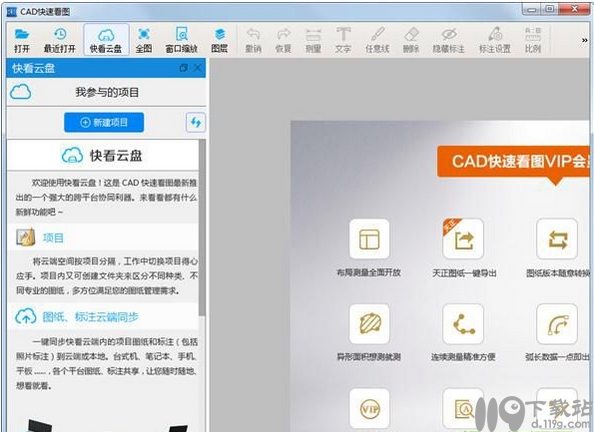Click the 项目 section picture icon

[25, 237]
